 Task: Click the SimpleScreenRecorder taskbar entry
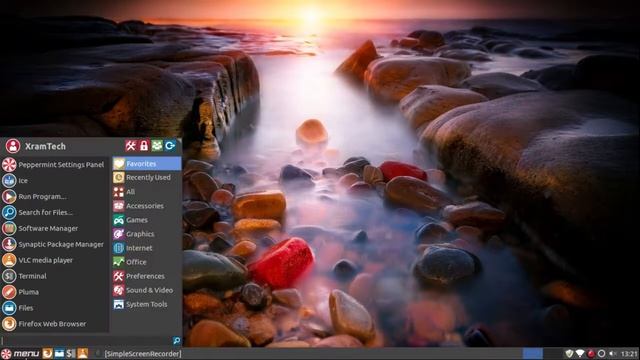(x=142, y=354)
